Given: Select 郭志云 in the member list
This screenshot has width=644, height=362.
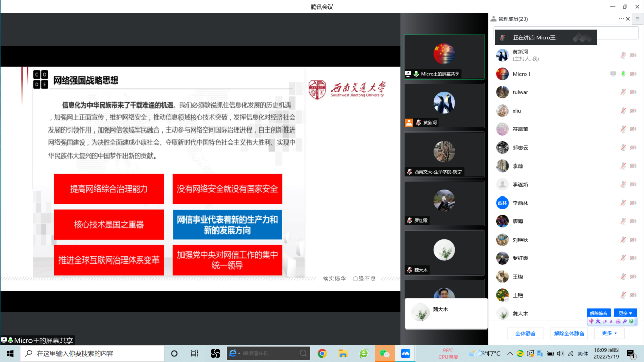Looking at the screenshot, I should coord(520,148).
